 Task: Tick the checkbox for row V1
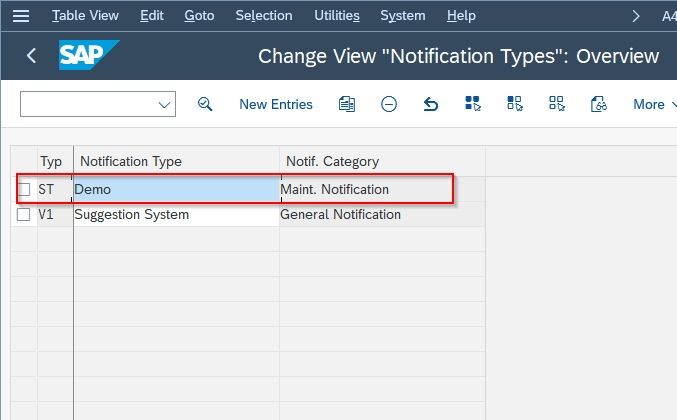click(x=23, y=214)
